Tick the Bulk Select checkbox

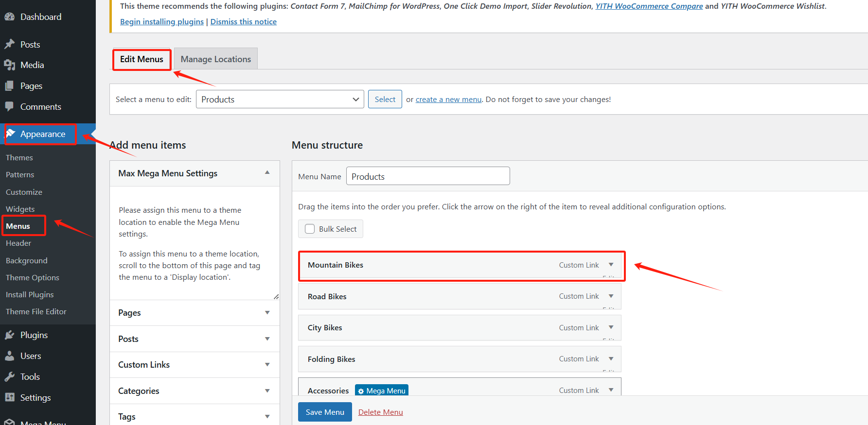[x=310, y=229]
